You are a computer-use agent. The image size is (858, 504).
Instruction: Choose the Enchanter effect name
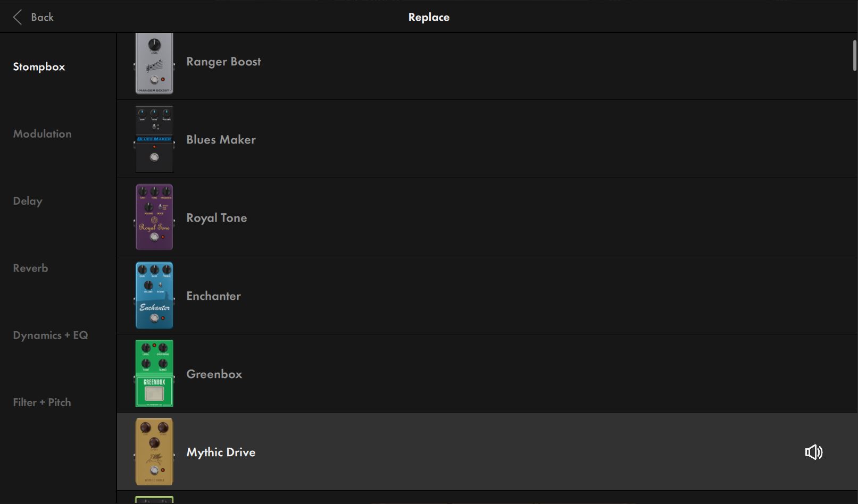(213, 296)
